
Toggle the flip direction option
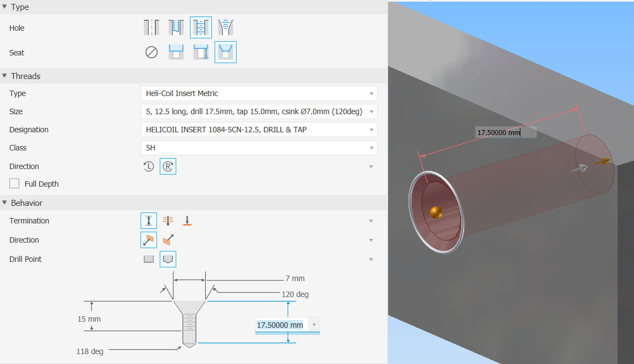coord(168,239)
